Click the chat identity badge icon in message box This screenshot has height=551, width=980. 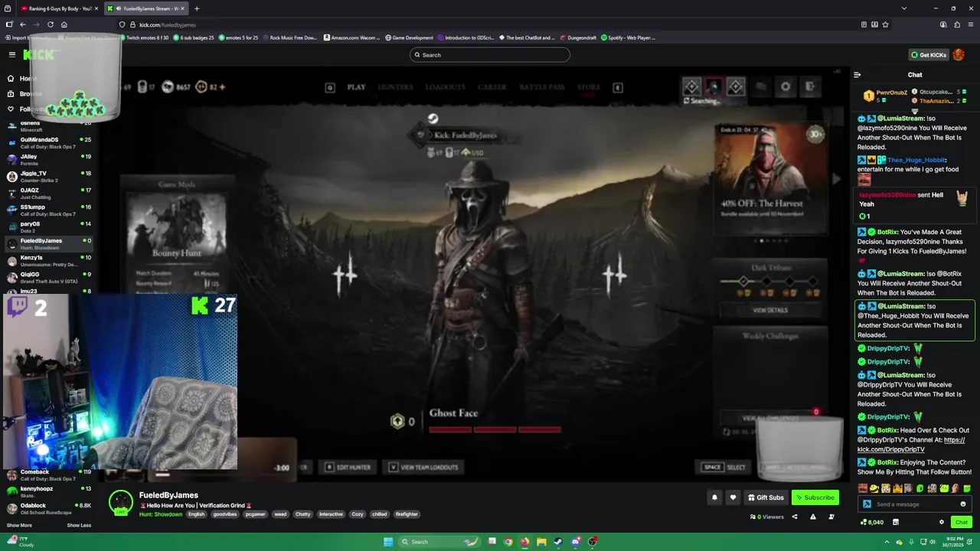(867, 504)
